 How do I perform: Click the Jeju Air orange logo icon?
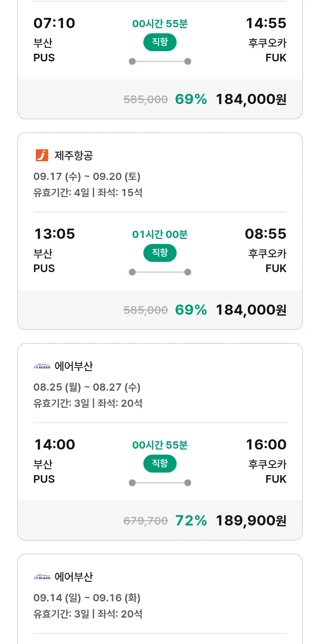(42, 156)
